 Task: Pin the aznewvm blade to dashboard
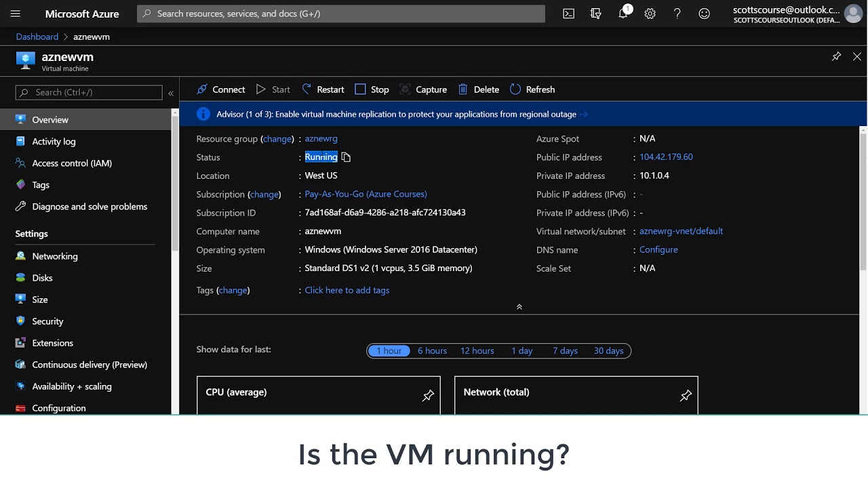pos(836,57)
